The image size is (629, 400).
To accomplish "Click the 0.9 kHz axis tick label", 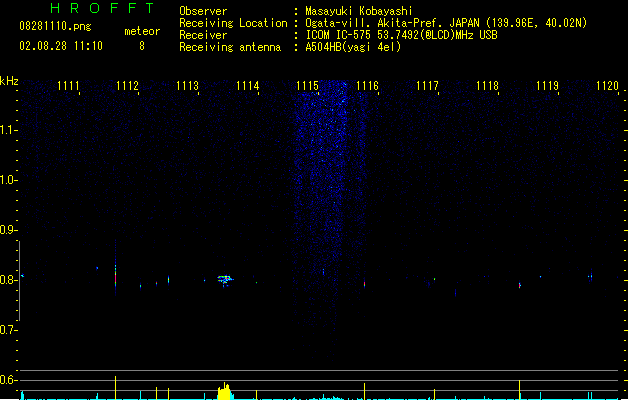I will pos(8,230).
